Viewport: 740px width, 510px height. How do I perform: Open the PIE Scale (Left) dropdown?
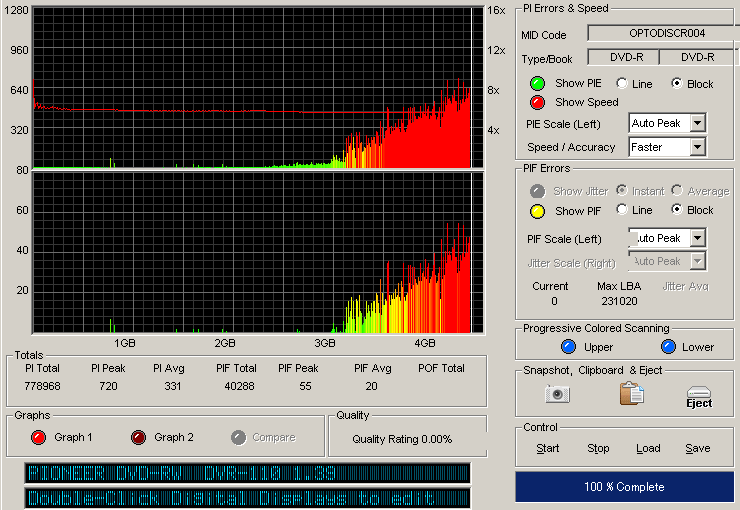(x=698, y=123)
